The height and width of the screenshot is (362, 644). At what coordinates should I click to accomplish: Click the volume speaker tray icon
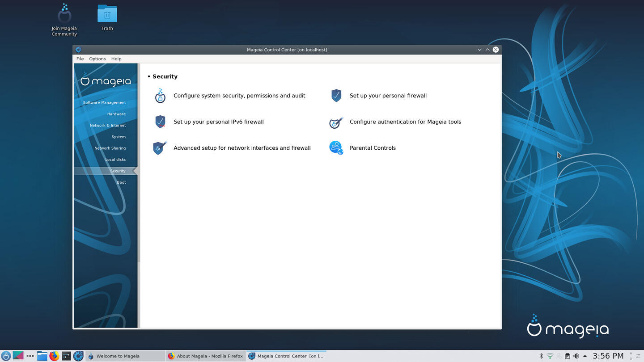pyautogui.click(x=576, y=356)
